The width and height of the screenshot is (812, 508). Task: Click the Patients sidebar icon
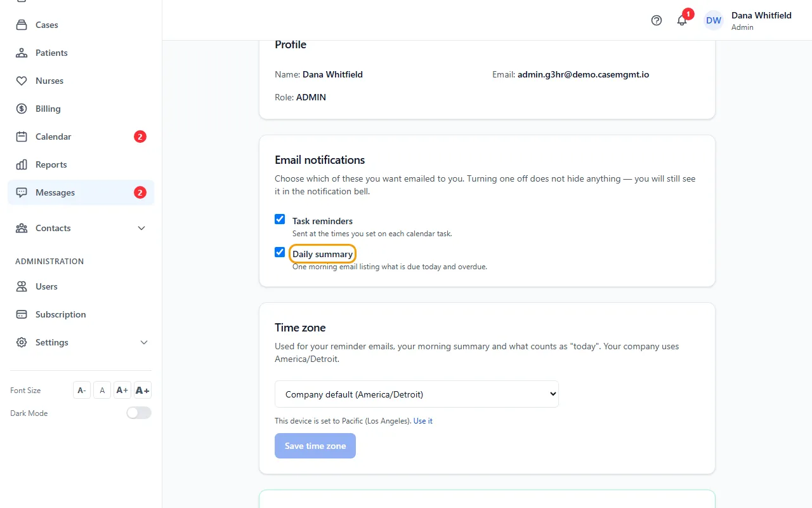tap(22, 53)
